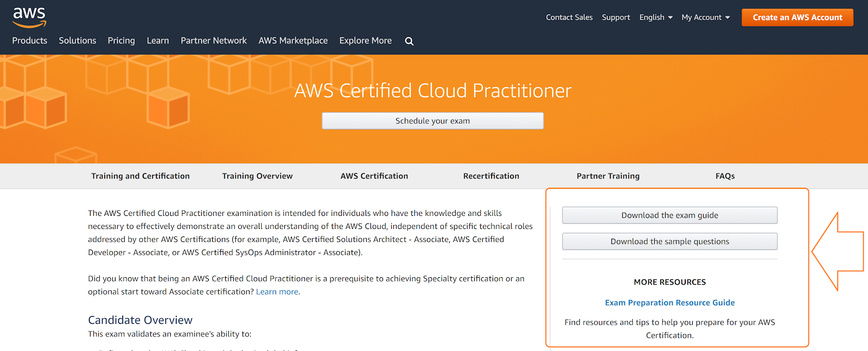The height and width of the screenshot is (351, 868).
Task: Click Download the exam guide button
Action: point(669,215)
